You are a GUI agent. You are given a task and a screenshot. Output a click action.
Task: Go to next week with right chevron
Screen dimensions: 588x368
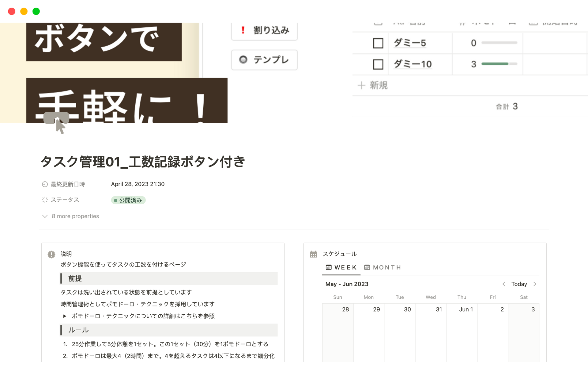pos(535,284)
